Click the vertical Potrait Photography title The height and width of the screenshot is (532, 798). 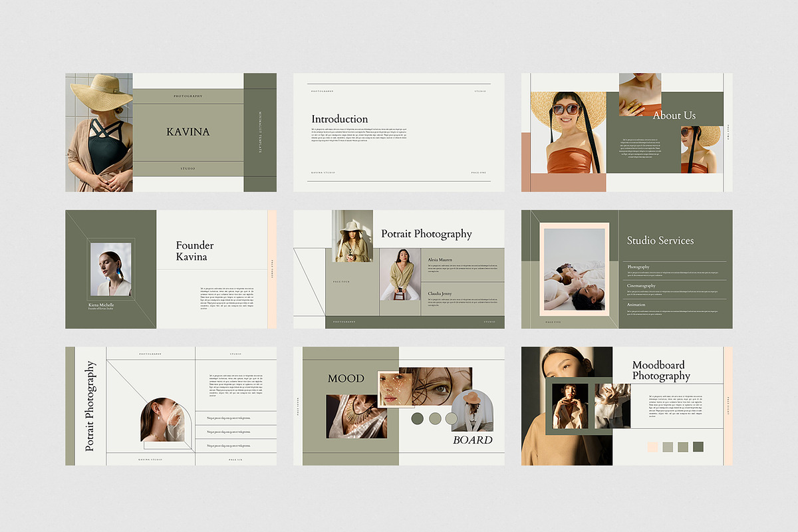pos(90,406)
